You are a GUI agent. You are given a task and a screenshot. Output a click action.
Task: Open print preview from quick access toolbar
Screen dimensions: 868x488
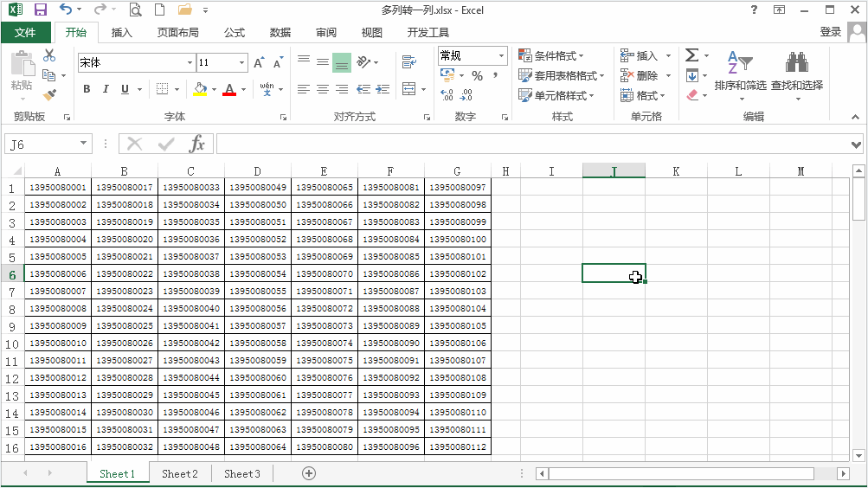coord(135,10)
